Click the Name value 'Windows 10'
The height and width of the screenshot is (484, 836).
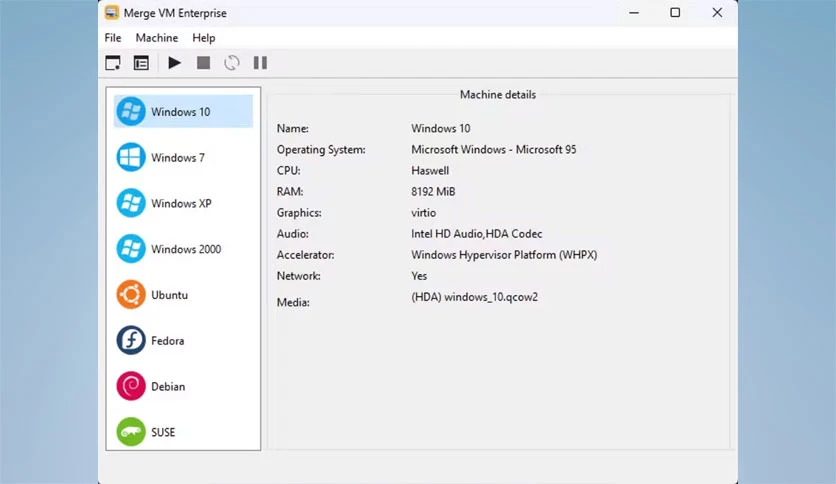[440, 128]
